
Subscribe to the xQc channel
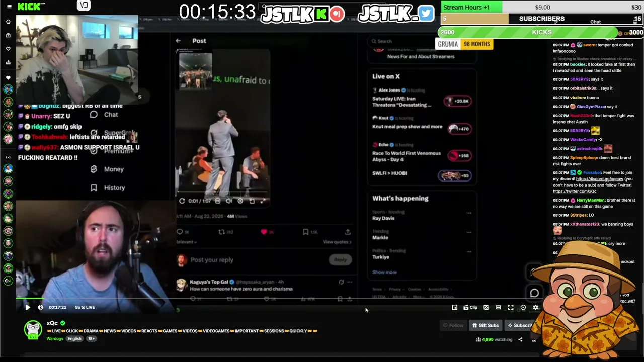click(x=519, y=325)
